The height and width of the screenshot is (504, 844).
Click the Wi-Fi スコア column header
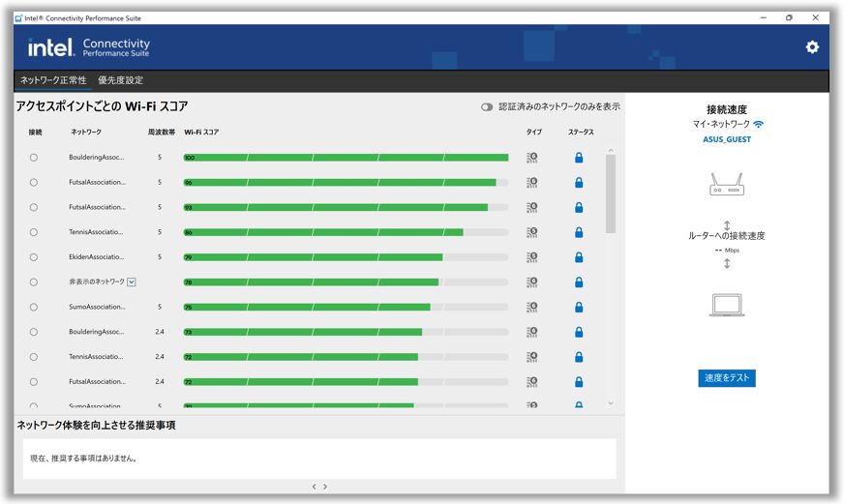(x=201, y=132)
